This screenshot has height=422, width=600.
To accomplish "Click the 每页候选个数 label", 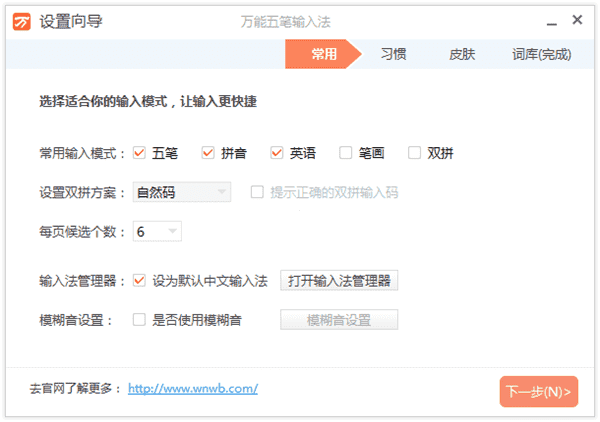I will [82, 232].
